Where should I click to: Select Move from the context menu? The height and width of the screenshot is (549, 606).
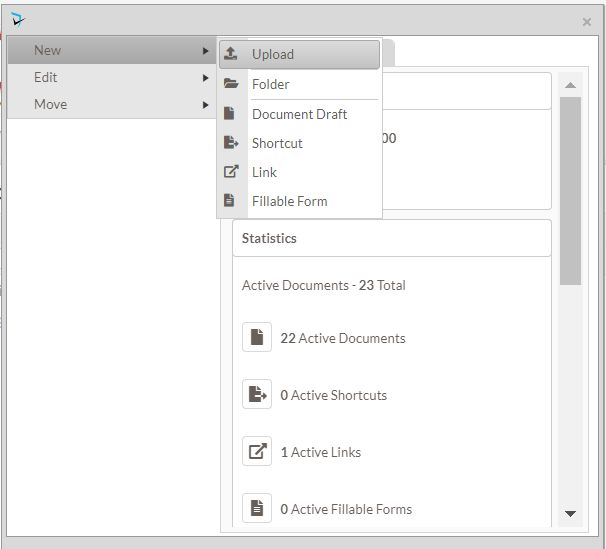pyautogui.click(x=50, y=104)
